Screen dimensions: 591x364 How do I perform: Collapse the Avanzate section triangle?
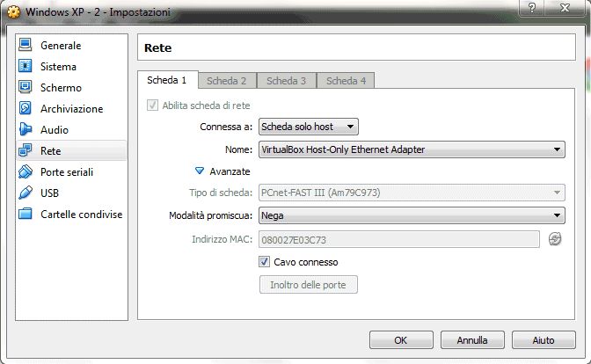coord(200,171)
